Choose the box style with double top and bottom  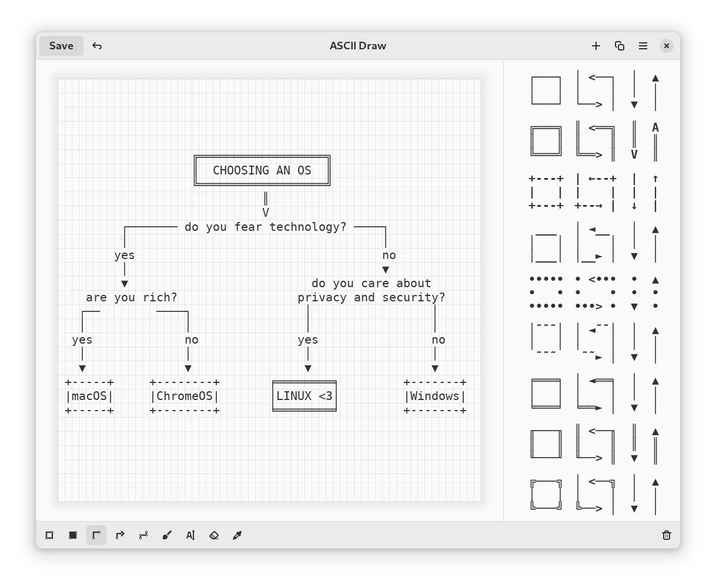[595, 394]
